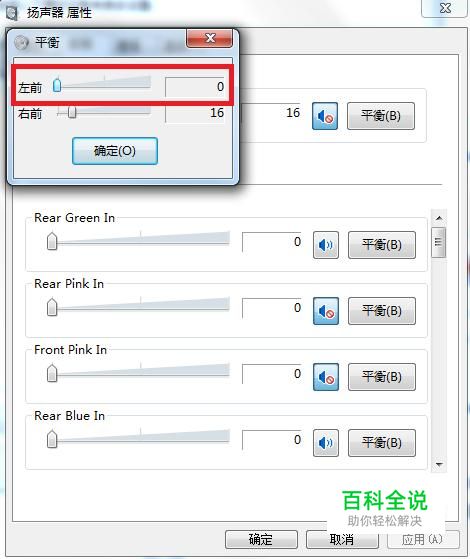Mute the Rear Green In input
The width and height of the screenshot is (470, 559).
click(x=326, y=245)
